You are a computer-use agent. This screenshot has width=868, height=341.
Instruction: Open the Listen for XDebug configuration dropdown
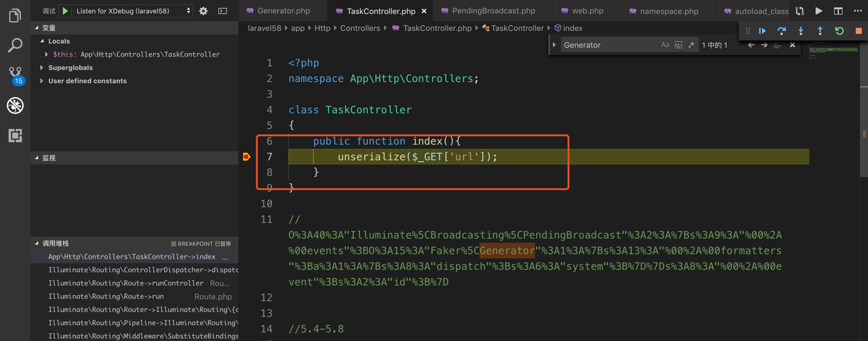click(x=133, y=11)
